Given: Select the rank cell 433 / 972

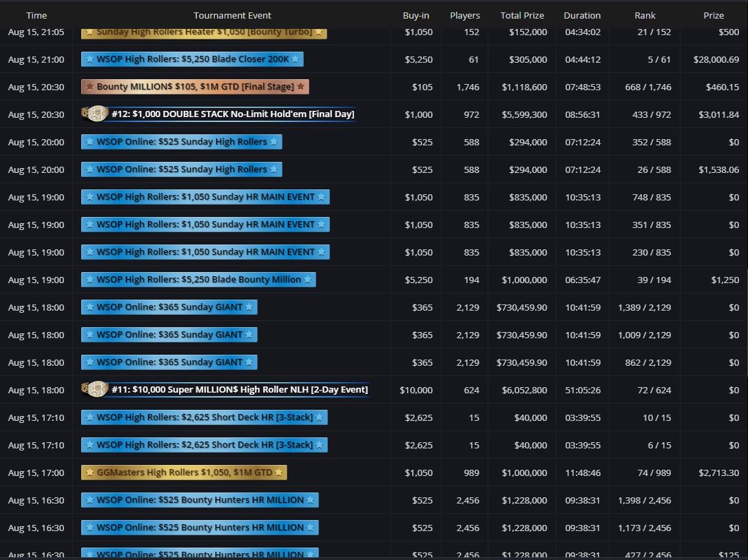Looking at the screenshot, I should tap(651, 114).
